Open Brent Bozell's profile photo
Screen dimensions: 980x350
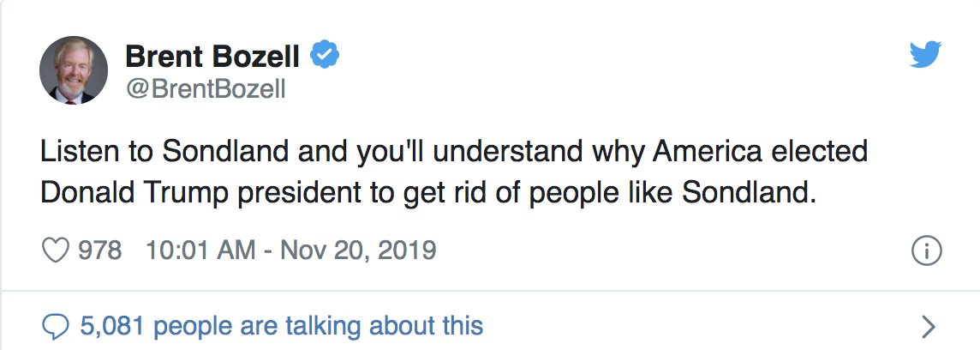point(74,70)
